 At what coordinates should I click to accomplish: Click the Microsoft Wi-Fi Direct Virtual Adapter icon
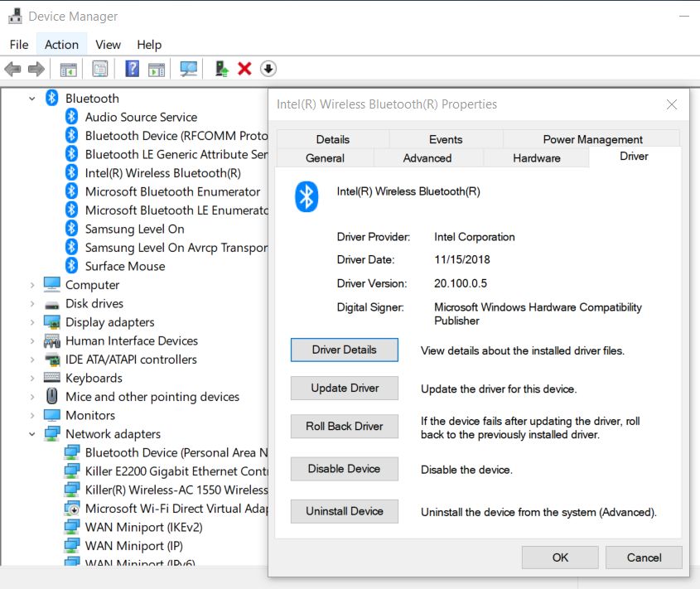tap(71, 508)
